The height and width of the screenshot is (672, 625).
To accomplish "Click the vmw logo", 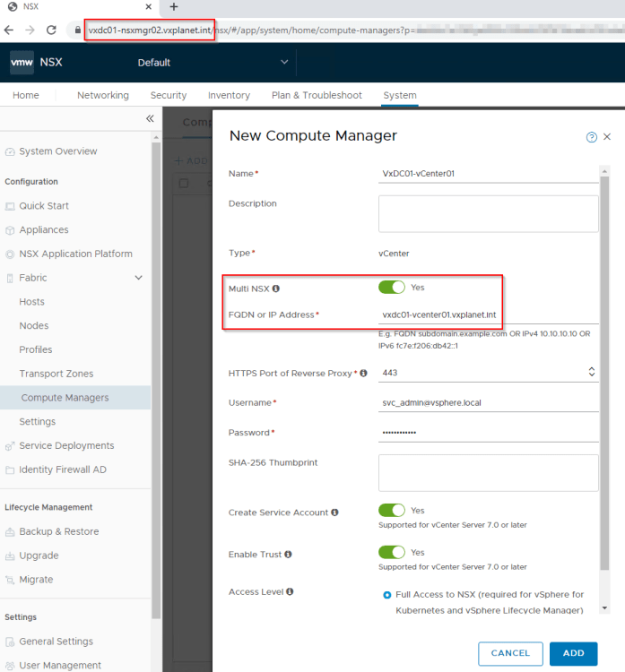I will [22, 62].
